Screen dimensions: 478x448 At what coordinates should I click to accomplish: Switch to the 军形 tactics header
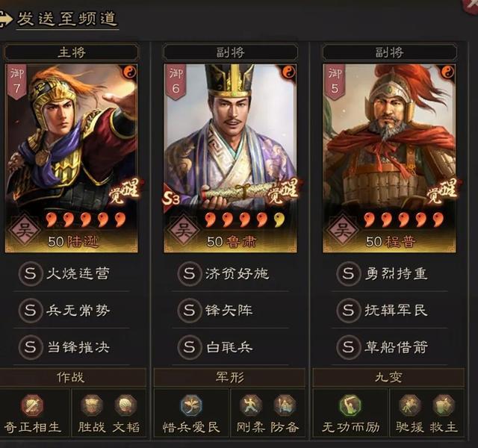[229, 377]
